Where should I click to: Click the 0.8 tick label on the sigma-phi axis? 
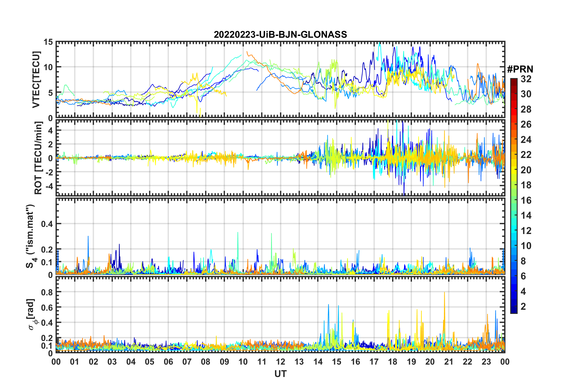tap(47, 292)
